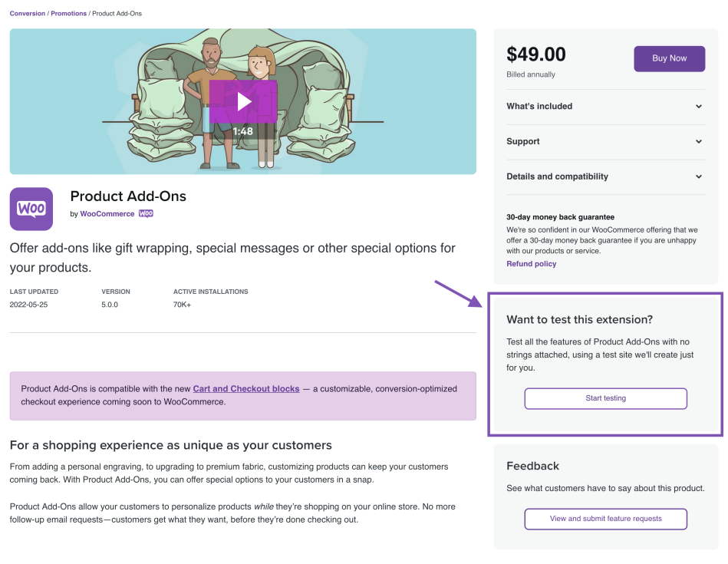Click the $49.00 price text
The width and height of the screenshot is (728, 564).
click(x=536, y=54)
